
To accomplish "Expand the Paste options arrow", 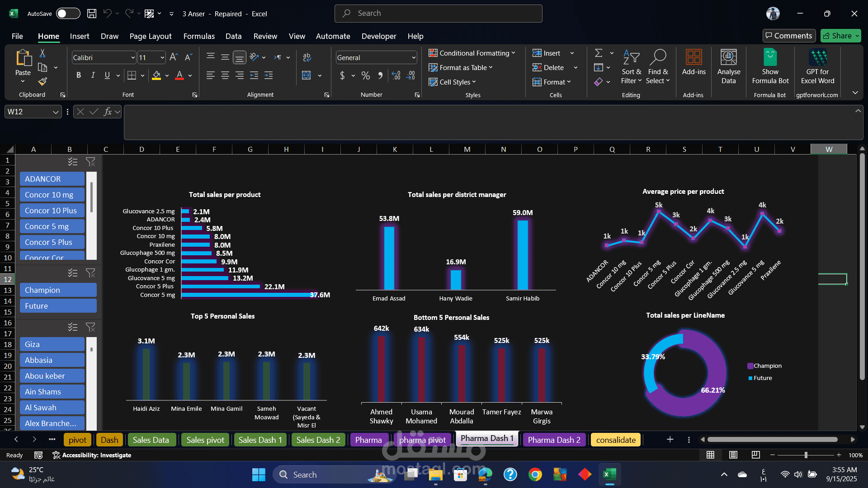I will pyautogui.click(x=23, y=82).
